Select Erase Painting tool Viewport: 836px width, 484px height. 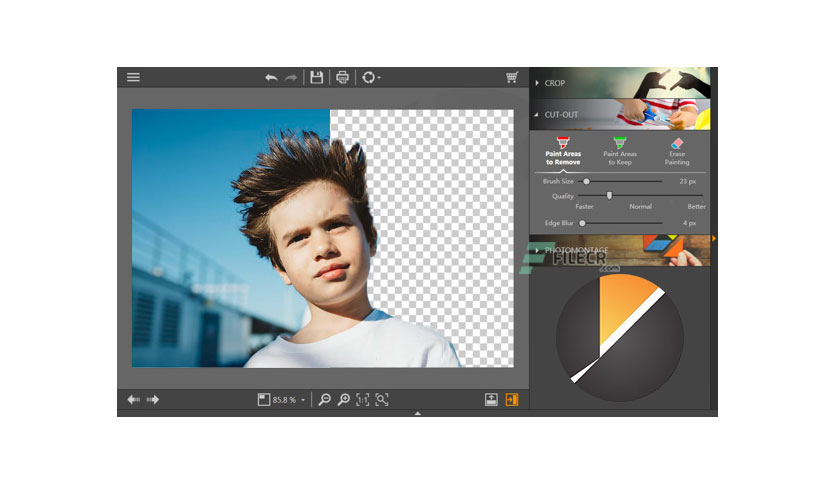(677, 151)
